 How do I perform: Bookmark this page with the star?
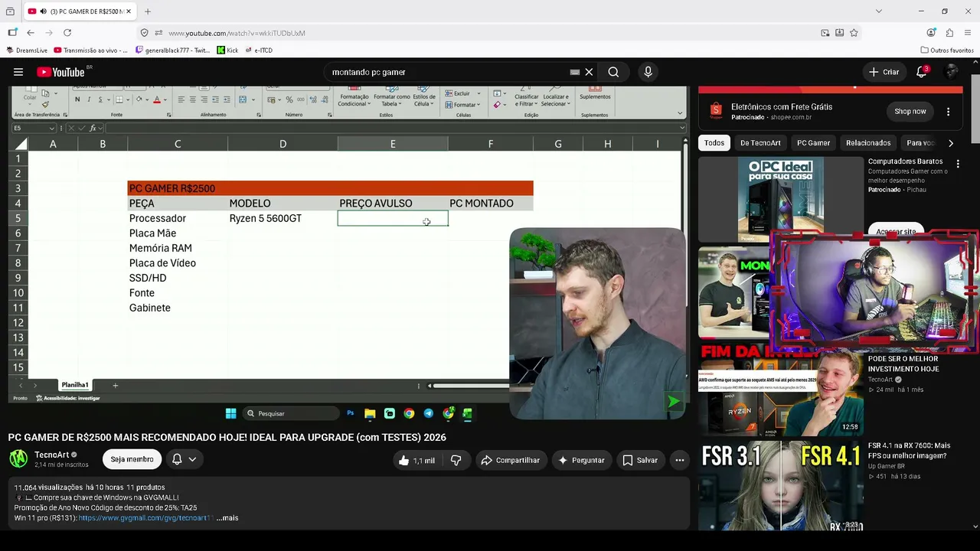[x=854, y=33]
